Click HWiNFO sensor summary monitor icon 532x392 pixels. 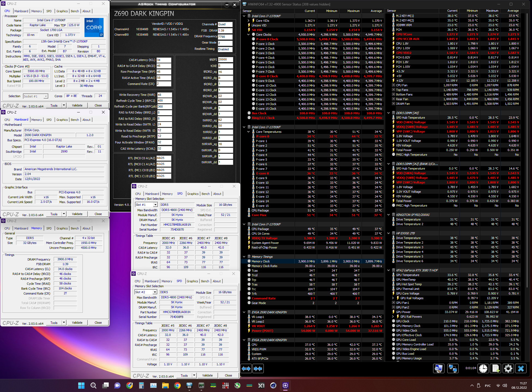tap(439, 369)
